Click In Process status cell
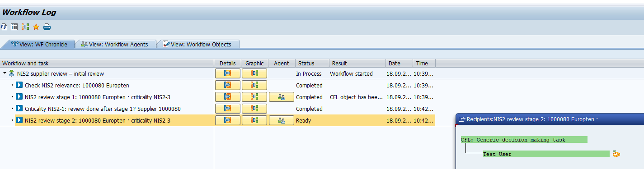This screenshot has height=169, width=644. pos(309,73)
